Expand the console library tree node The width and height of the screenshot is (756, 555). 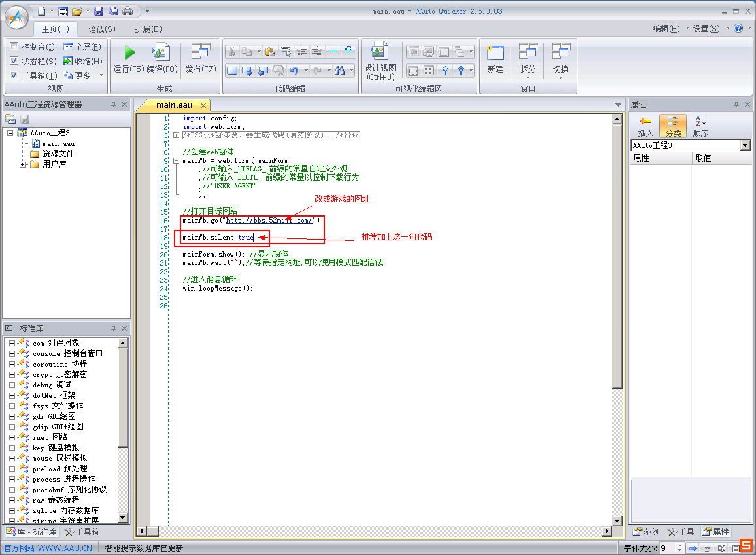(x=12, y=353)
